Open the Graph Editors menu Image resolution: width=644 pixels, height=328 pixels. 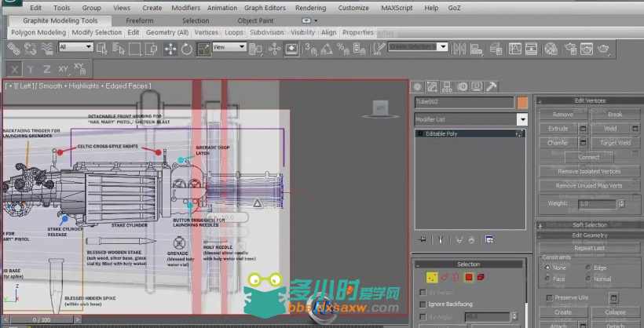pyautogui.click(x=265, y=8)
